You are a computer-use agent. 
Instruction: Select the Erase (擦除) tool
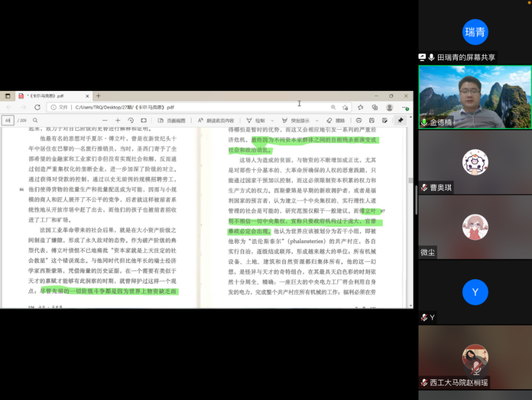tap(336, 120)
